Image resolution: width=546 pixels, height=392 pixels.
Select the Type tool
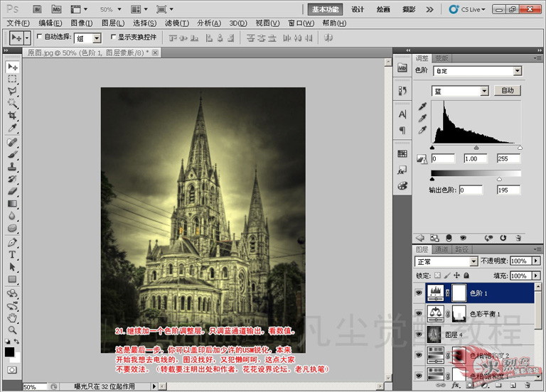pos(12,254)
